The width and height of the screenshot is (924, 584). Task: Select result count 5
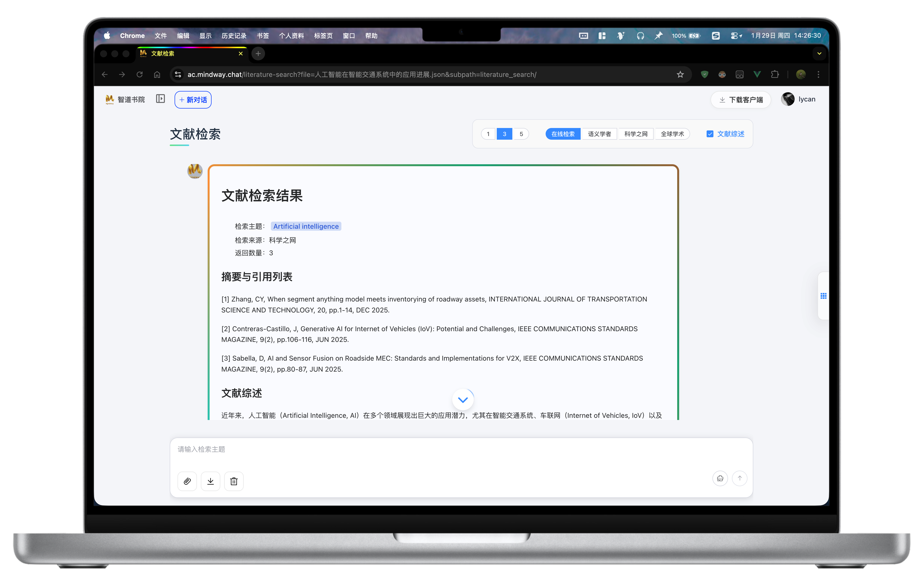point(521,134)
